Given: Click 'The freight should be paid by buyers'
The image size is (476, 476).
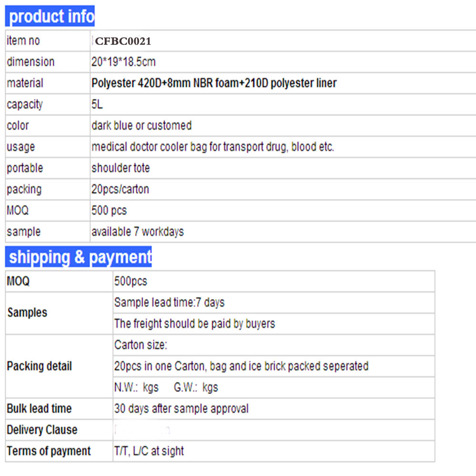Looking at the screenshot, I should coord(194,324).
